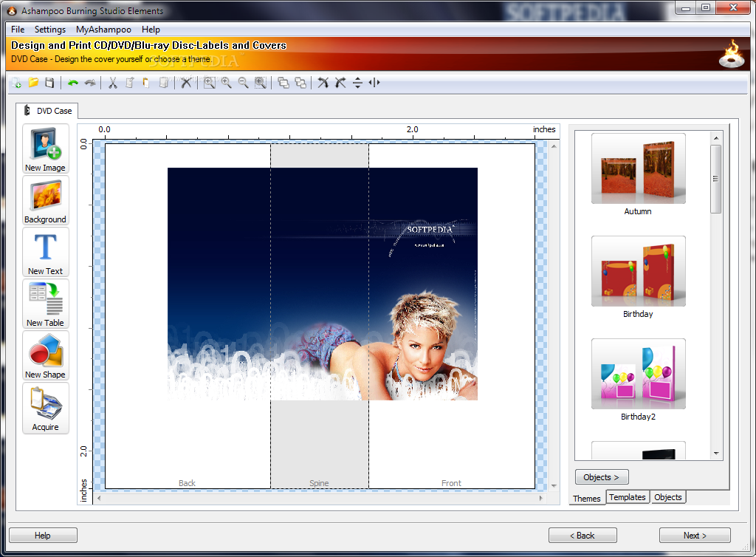Click the themes list scroll-up arrow
Viewport: 756px width, 557px height.
pos(716,138)
